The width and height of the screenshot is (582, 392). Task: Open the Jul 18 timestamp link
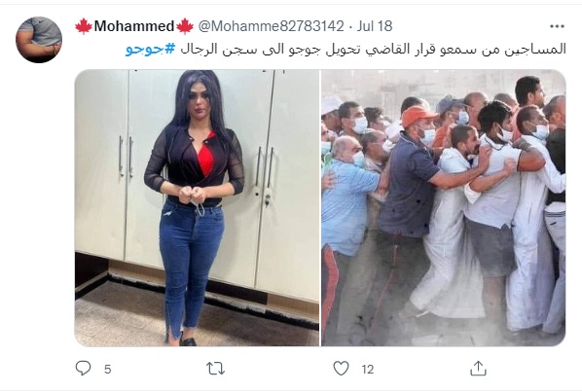(375, 26)
